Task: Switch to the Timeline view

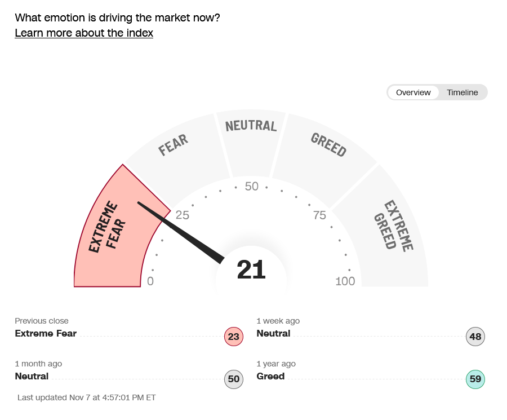Action: pos(462,92)
